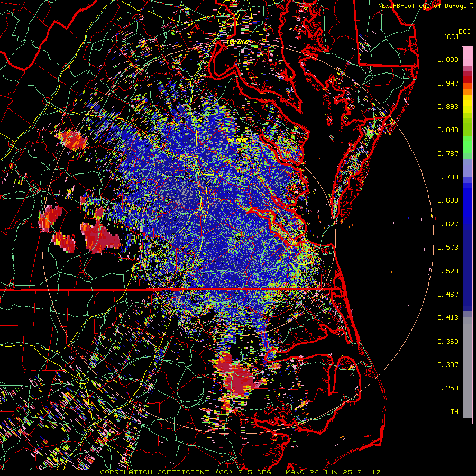The image size is (476, 476).
Task: Click the 0.573 scale value
Action: [x=448, y=248]
